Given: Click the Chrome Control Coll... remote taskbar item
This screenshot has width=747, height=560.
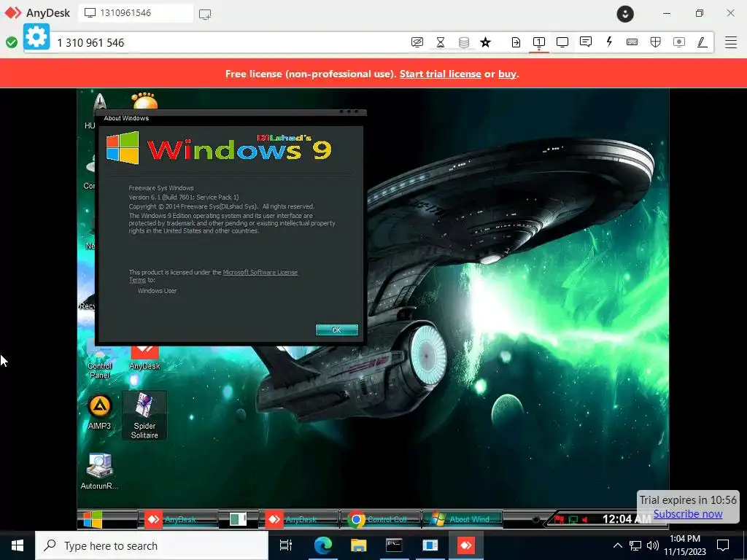Looking at the screenshot, I should tap(381, 519).
